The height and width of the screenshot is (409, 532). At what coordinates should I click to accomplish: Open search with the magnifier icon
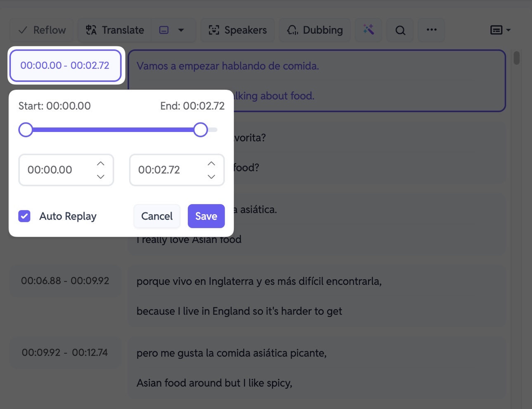coord(400,30)
